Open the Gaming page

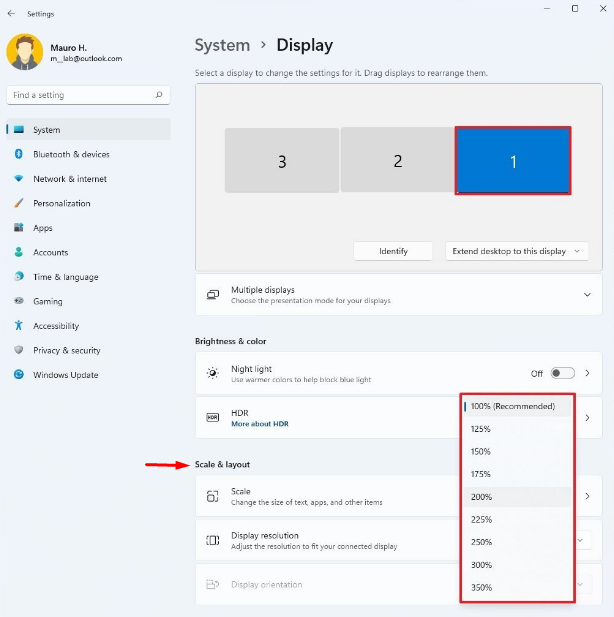click(x=89, y=301)
